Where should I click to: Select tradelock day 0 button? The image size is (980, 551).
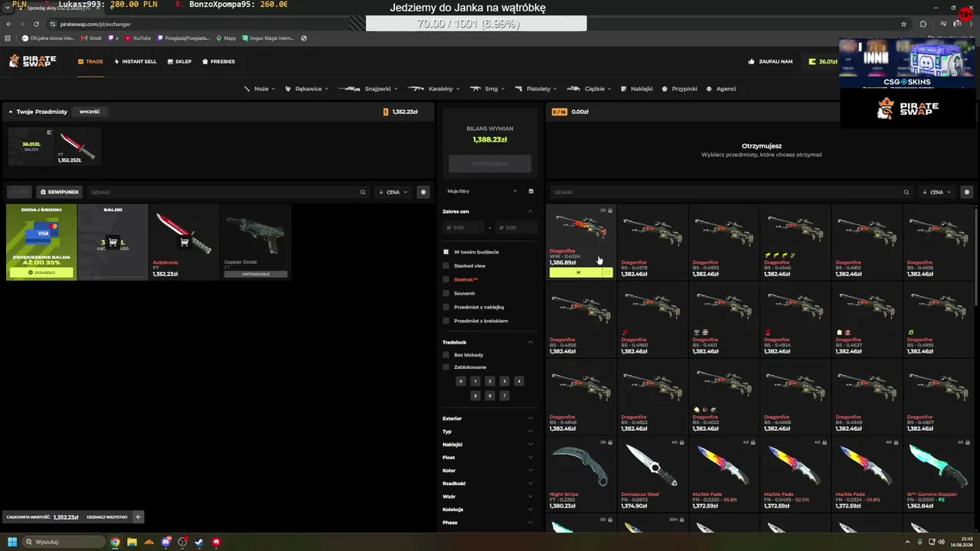point(460,381)
